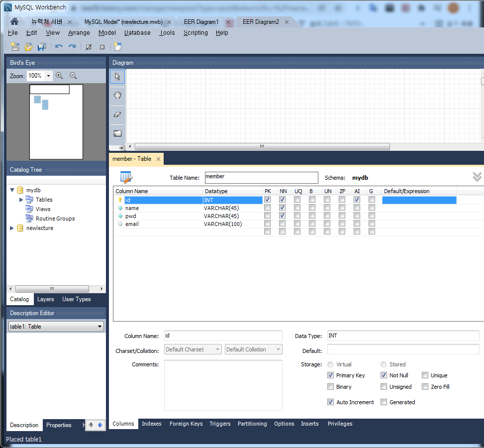Select the hand pan tool

[x=117, y=96]
